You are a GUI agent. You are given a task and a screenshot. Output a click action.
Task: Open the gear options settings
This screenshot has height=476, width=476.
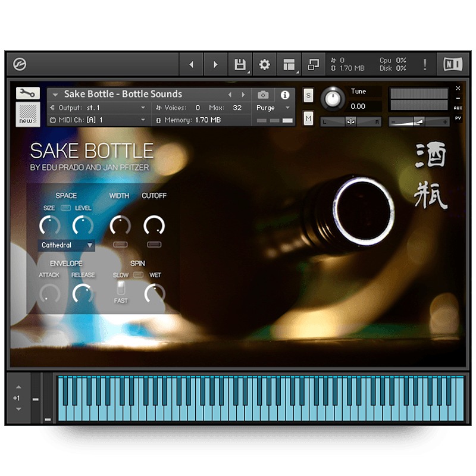264,64
